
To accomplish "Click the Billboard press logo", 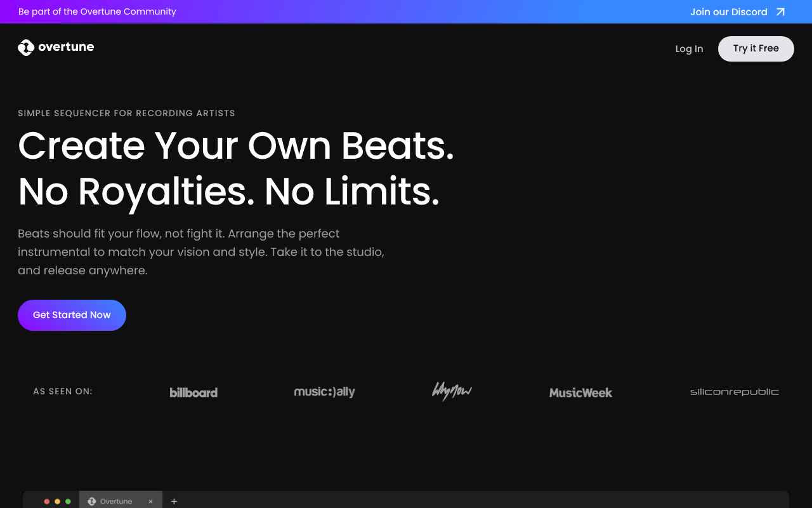I will point(193,392).
